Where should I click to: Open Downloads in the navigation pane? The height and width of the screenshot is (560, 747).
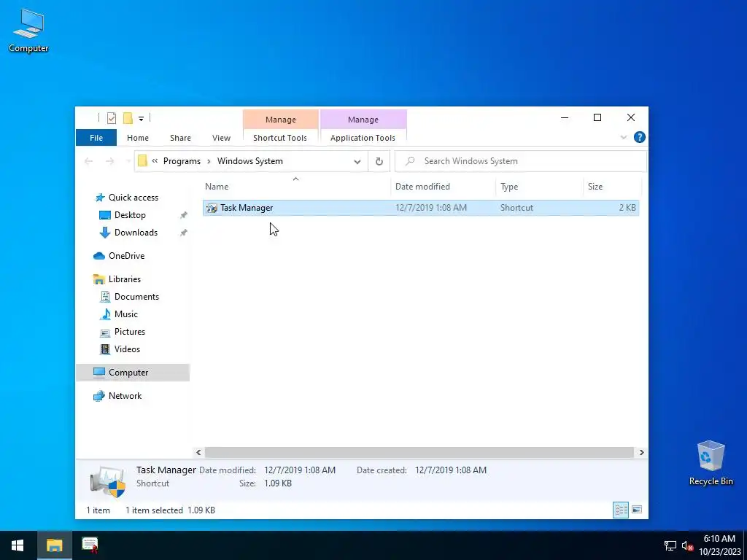tap(136, 233)
